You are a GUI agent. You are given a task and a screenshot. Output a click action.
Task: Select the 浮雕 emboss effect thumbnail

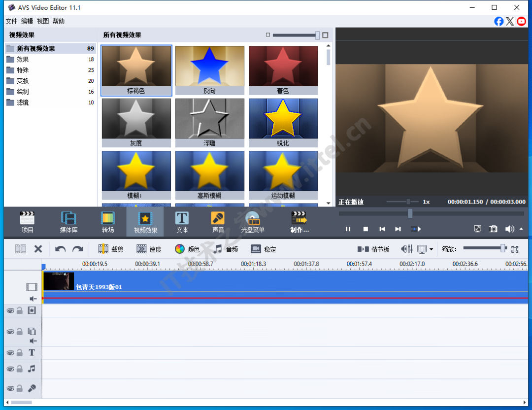click(210, 123)
